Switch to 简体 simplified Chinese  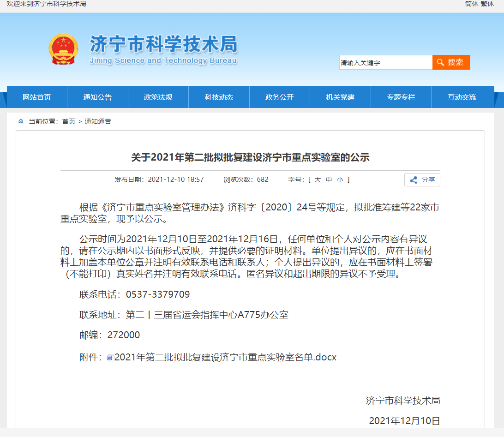point(471,4)
